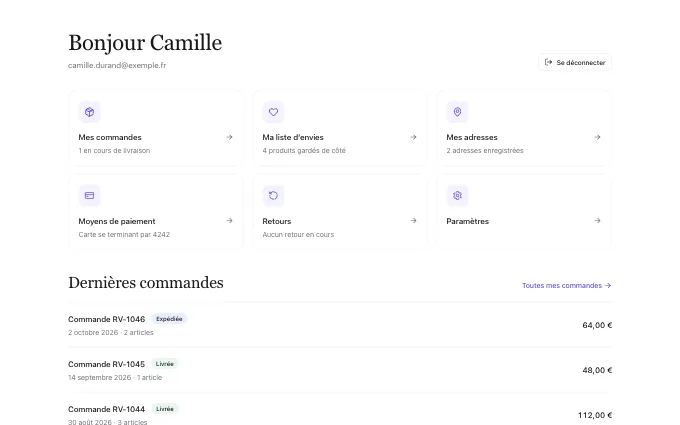Click the email camille.durand@exemple.fr

[117, 65]
